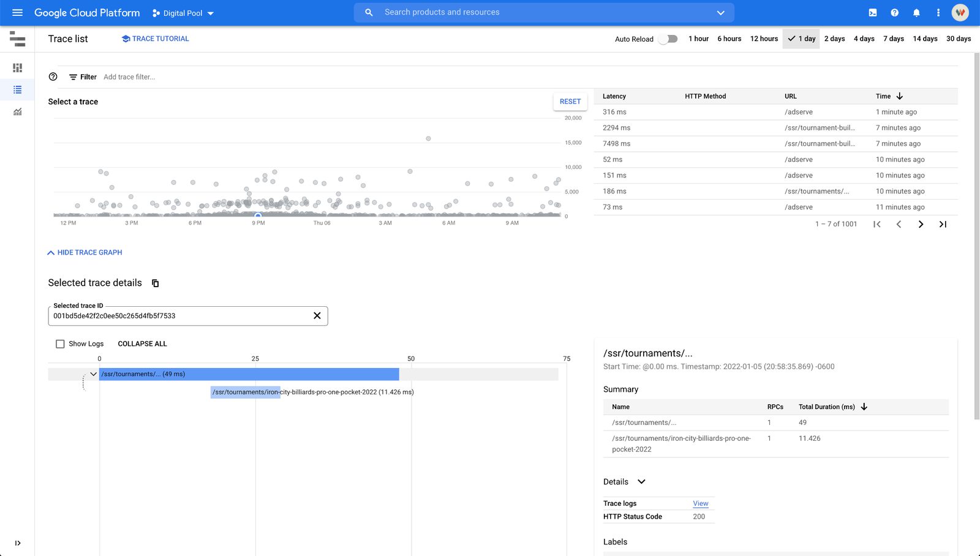Open the TRACE TUTORIAL link
Screen dimensions: 980x556
[155, 39]
